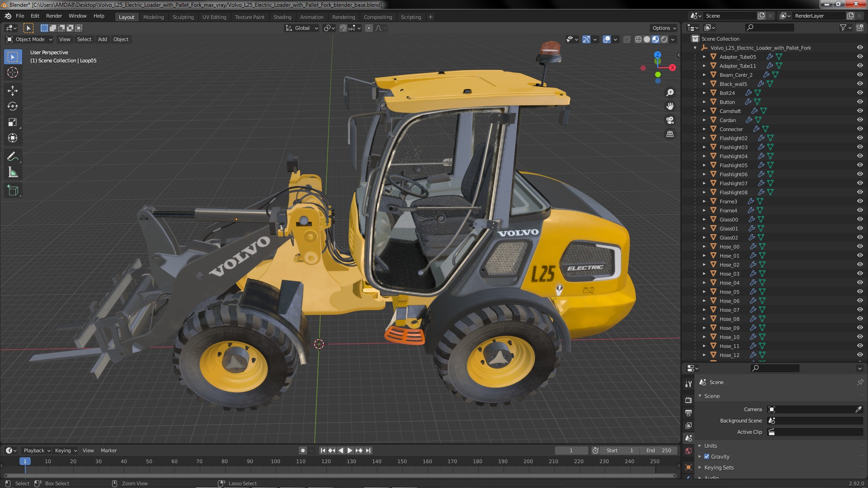Open the Render menu
This screenshot has height=488, width=868.
click(54, 16)
